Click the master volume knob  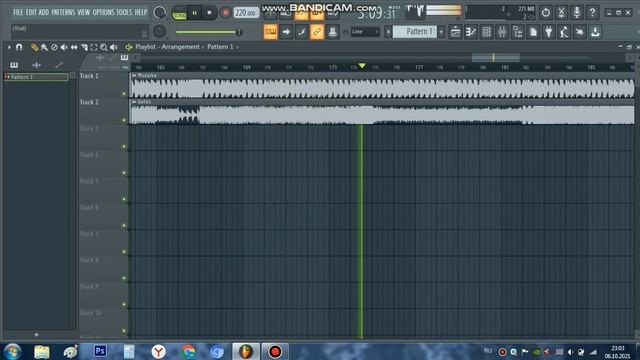[160, 13]
